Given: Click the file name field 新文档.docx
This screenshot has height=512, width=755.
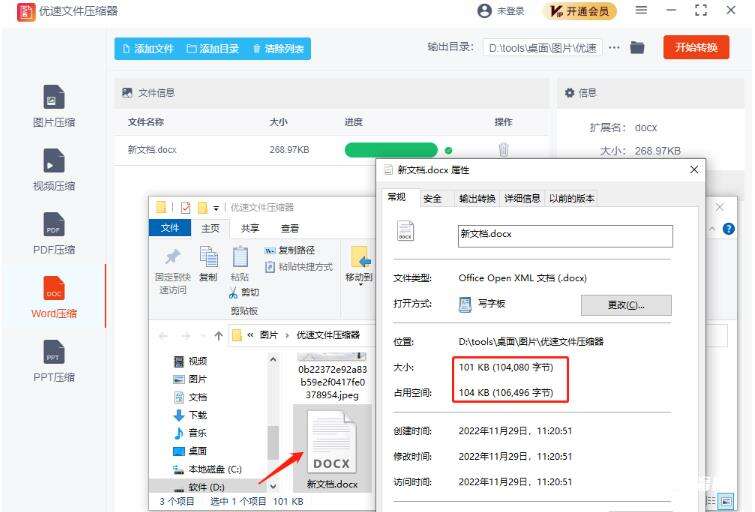Looking at the screenshot, I should (x=565, y=236).
